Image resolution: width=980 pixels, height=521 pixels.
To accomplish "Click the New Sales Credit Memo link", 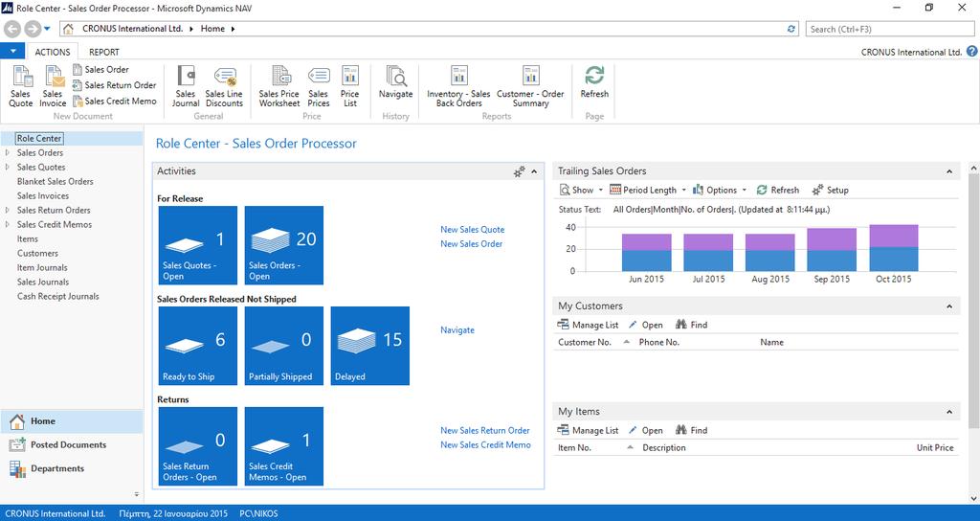I will click(x=485, y=444).
